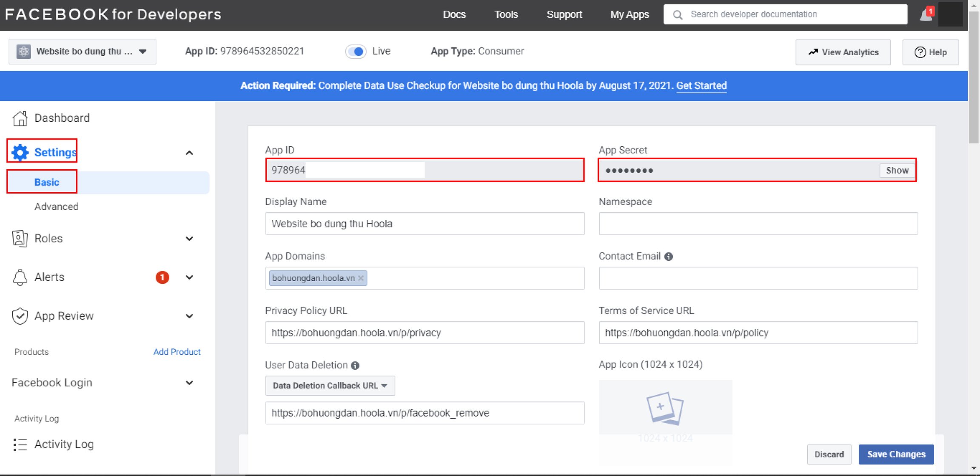Click the Settings gear icon
Viewport: 980px width, 476px height.
click(x=20, y=152)
